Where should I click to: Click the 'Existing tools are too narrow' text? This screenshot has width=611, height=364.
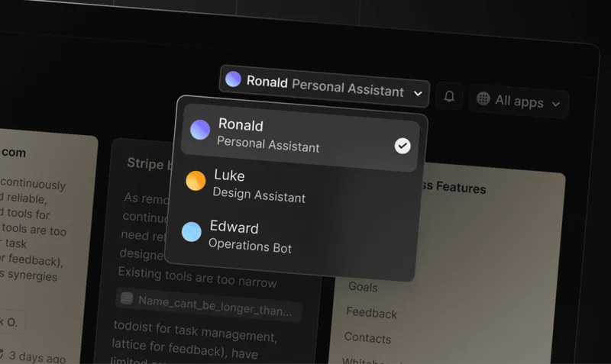point(198,276)
